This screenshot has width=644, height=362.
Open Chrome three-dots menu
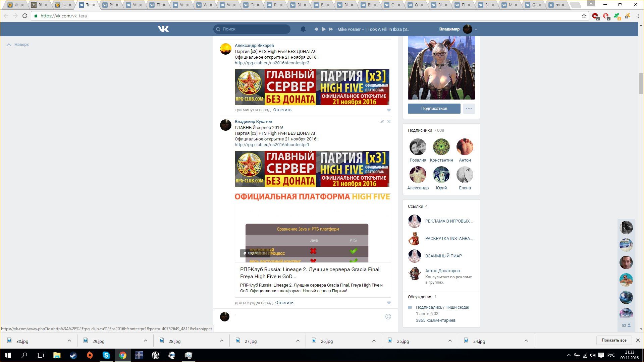[638, 16]
